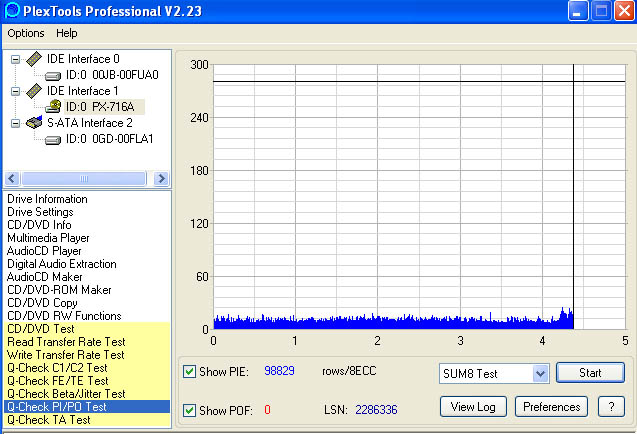
Task: Select Q-Check PI/PO Test
Action: pos(87,407)
